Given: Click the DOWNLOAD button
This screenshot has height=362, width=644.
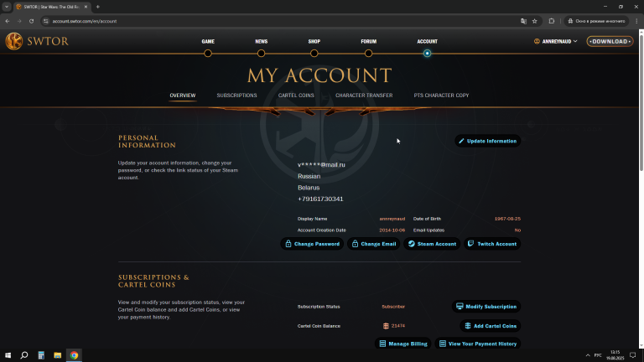Looking at the screenshot, I should click(x=610, y=41).
